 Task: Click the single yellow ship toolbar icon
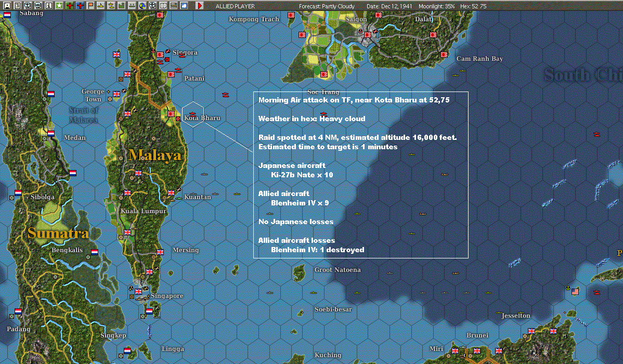click(x=100, y=6)
